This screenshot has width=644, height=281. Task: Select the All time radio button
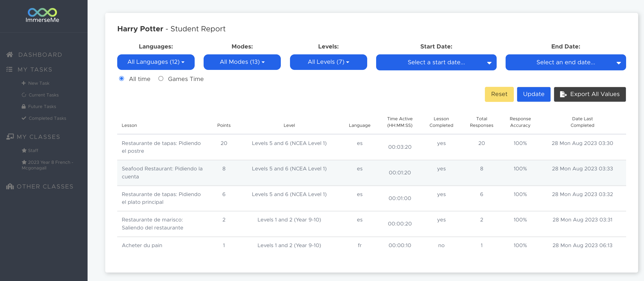[x=121, y=79]
